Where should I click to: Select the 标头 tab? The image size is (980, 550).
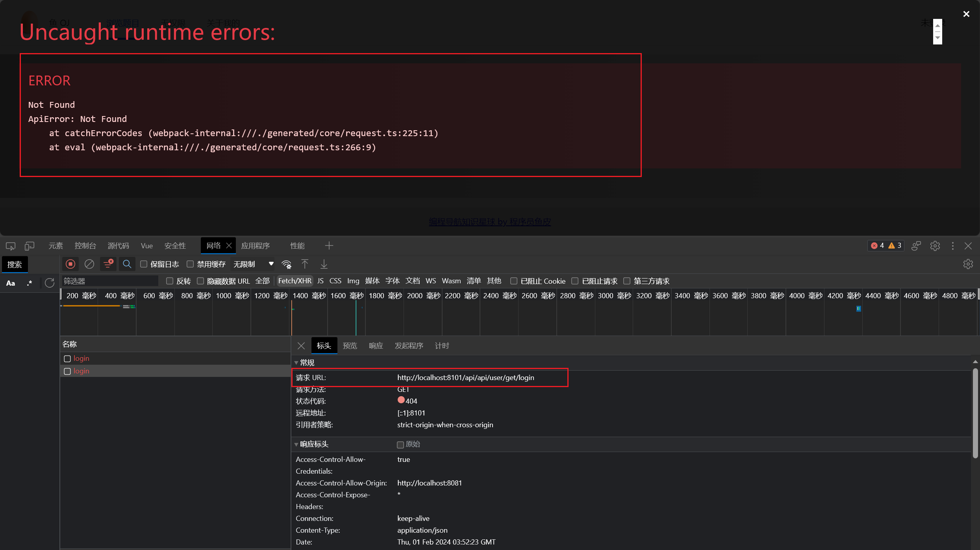pos(324,346)
